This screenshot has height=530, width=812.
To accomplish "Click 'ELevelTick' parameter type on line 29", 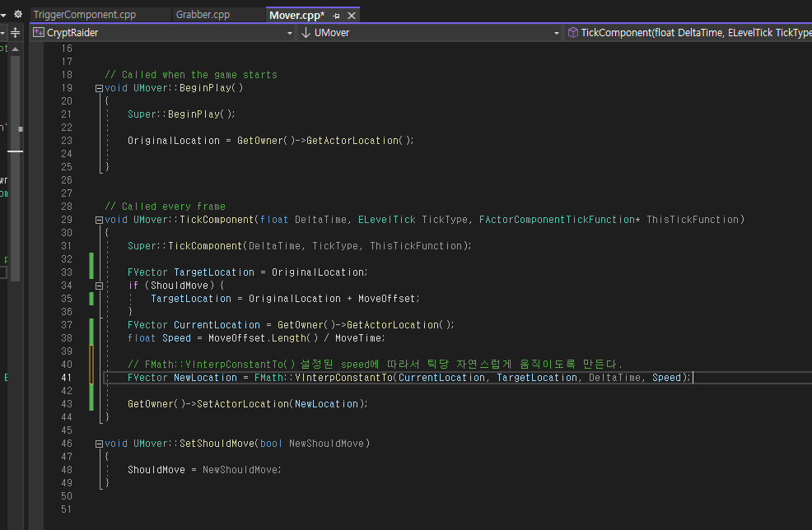I will (387, 220).
